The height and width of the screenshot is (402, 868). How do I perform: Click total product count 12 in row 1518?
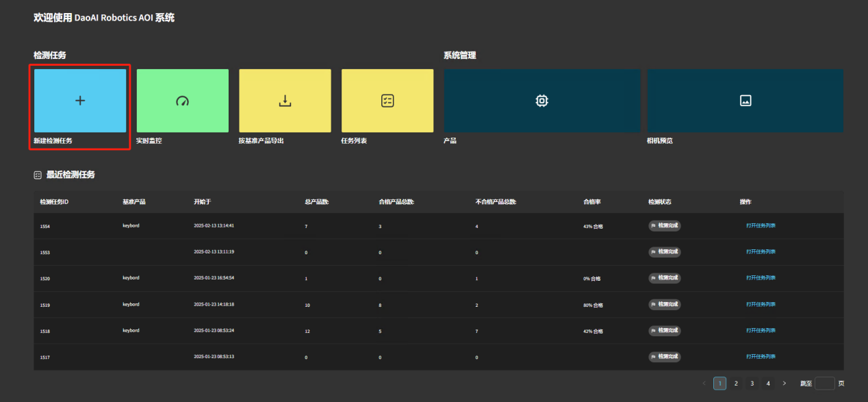pos(307,331)
